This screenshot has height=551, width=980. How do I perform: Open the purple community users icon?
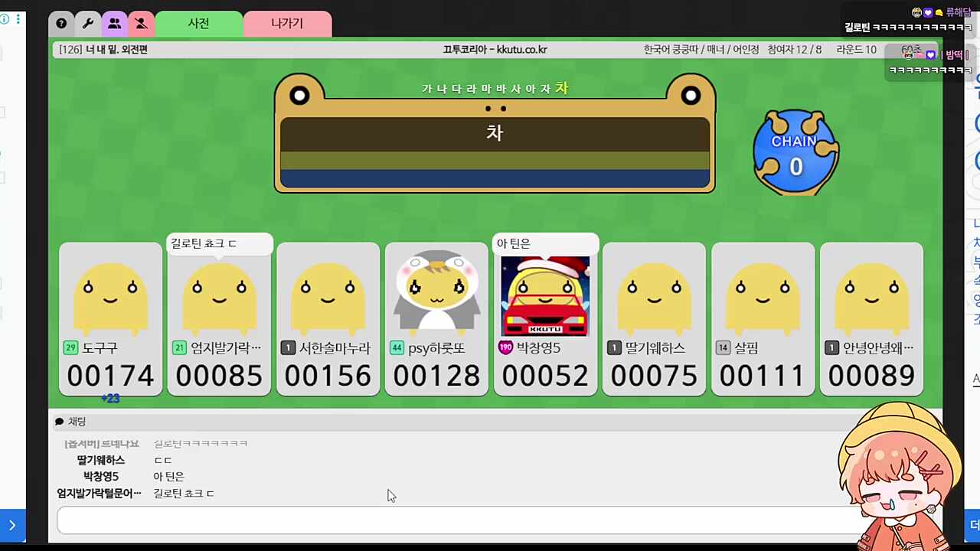click(x=114, y=24)
